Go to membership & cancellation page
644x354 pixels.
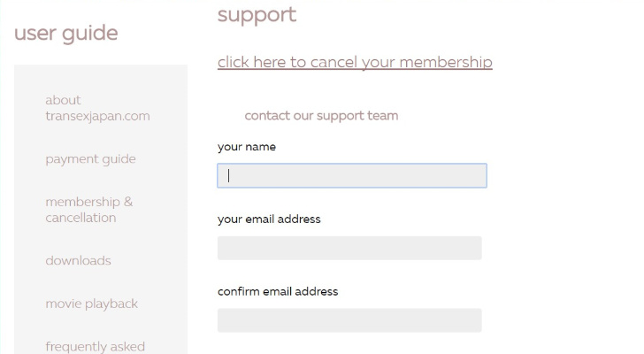(88, 210)
